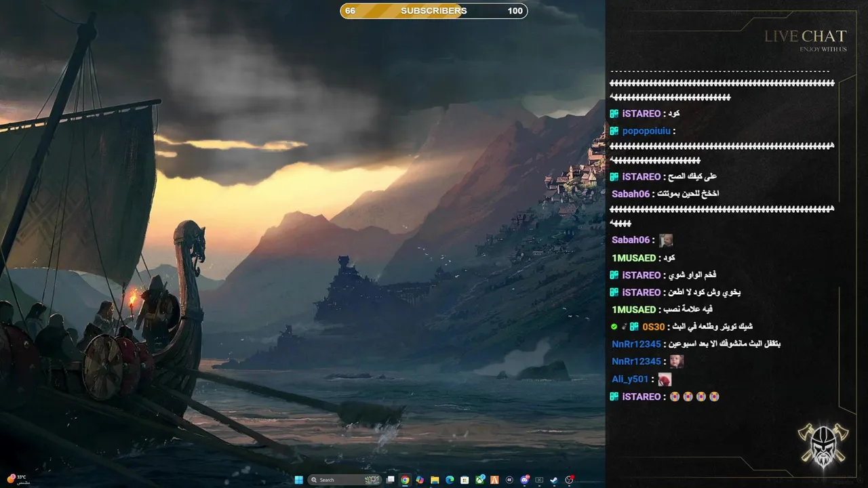Open Ali_y501's red emote image
This screenshot has width=868, height=488.
point(665,380)
